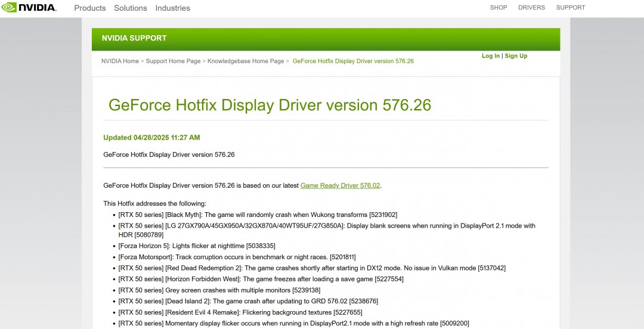Image resolution: width=644 pixels, height=329 pixels.
Task: Click the Log In link
Action: tap(491, 56)
